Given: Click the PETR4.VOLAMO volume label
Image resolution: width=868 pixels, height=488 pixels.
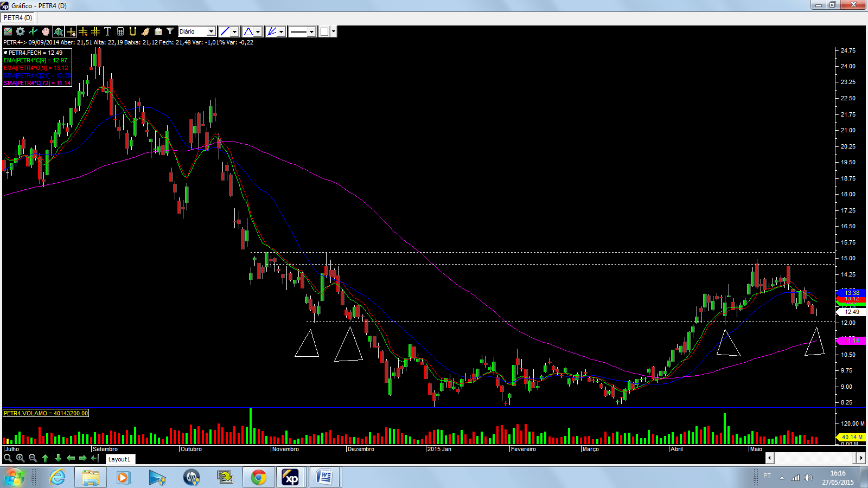Looking at the screenshot, I should pyautogui.click(x=46, y=413).
